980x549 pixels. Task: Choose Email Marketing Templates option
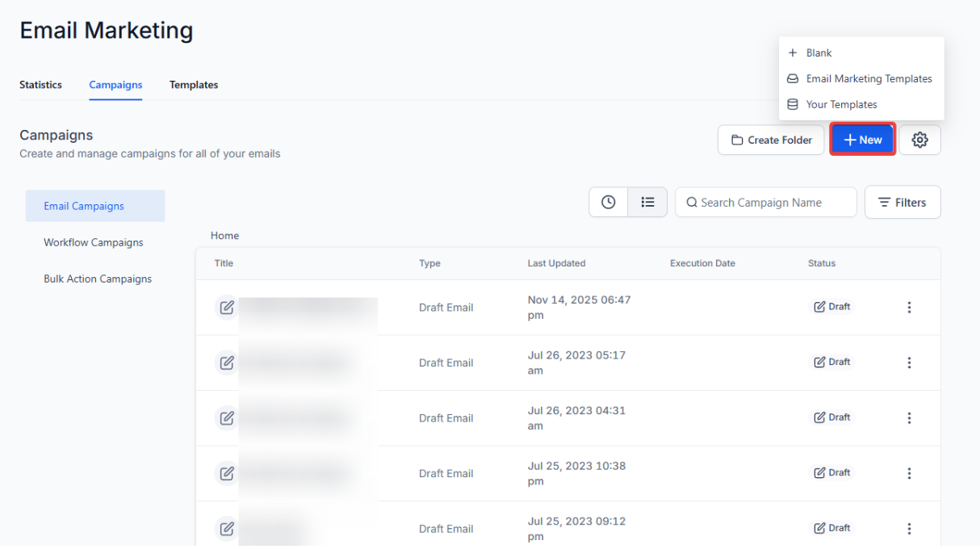coord(869,78)
